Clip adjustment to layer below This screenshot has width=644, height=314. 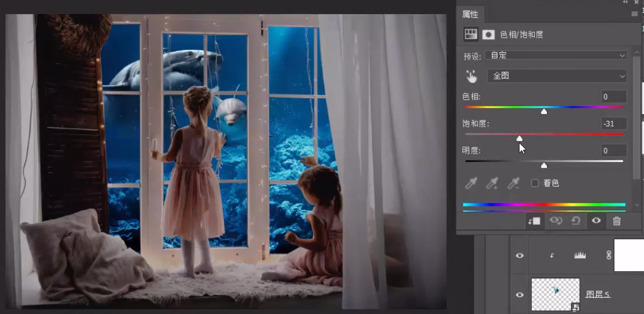point(534,222)
